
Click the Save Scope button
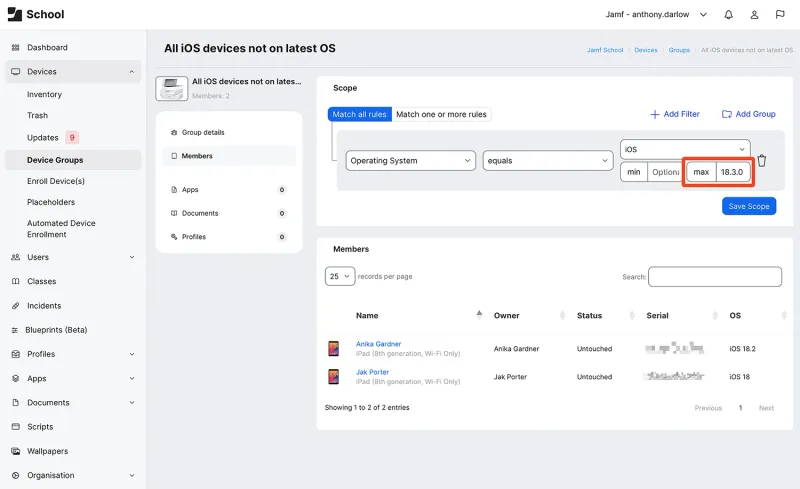click(x=748, y=206)
